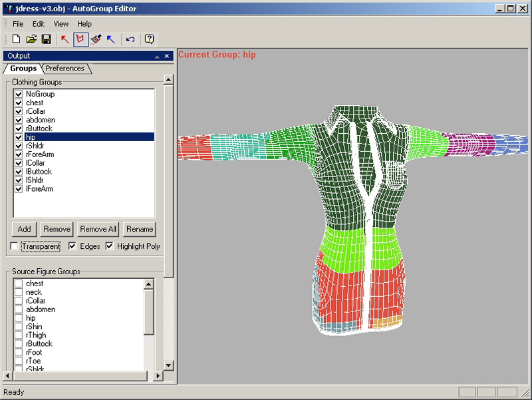This screenshot has width=532, height=400.
Task: Select rFoot in Source Figure Groups
Action: coord(34,353)
